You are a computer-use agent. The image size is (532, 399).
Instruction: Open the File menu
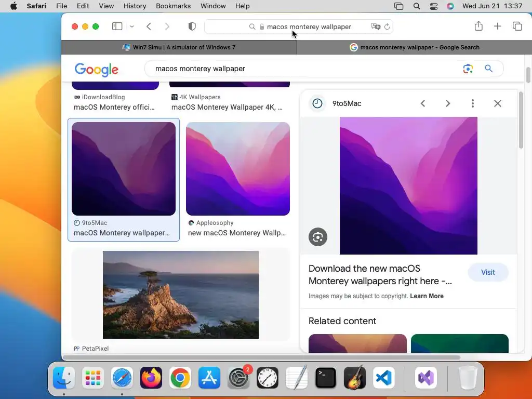coord(61,6)
